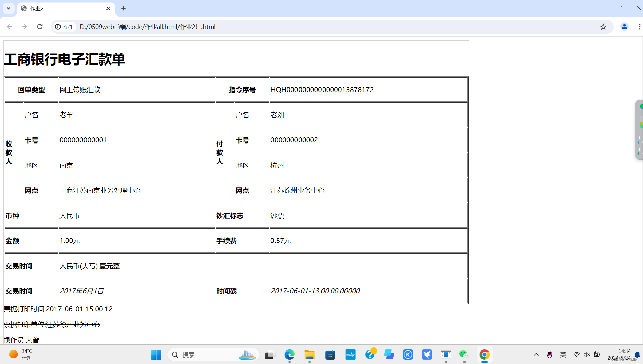Click the battery charging tray icon
This screenshot has height=364, width=643.
click(597, 355)
